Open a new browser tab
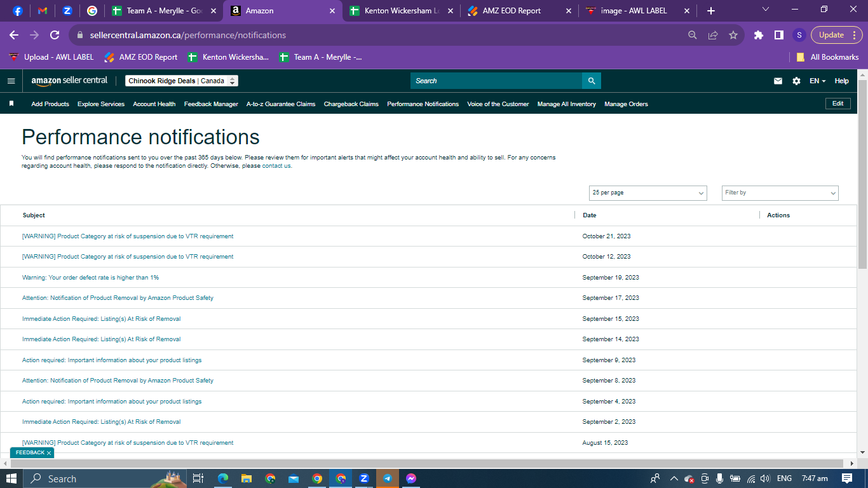 click(x=711, y=11)
